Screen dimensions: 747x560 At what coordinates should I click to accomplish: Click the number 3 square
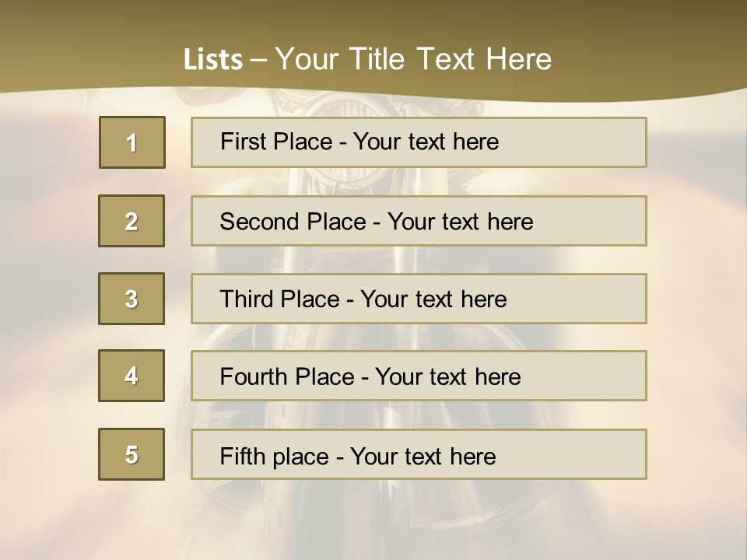132,299
